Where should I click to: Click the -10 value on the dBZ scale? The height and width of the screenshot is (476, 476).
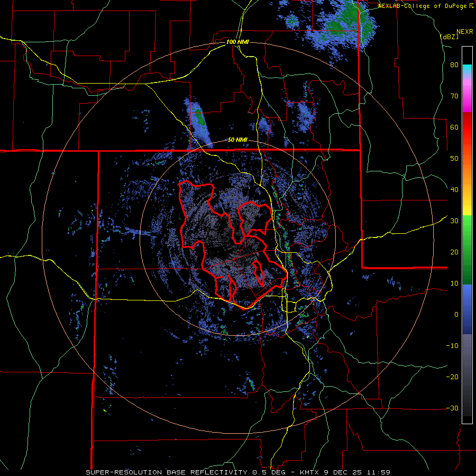pyautogui.click(x=452, y=346)
